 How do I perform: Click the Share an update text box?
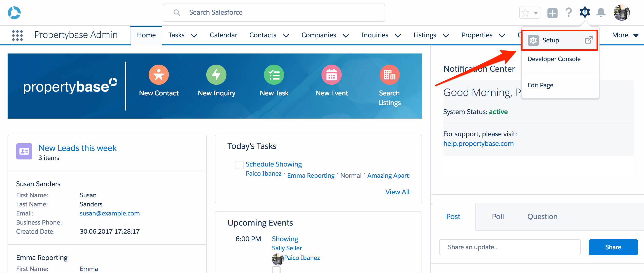tap(510, 247)
